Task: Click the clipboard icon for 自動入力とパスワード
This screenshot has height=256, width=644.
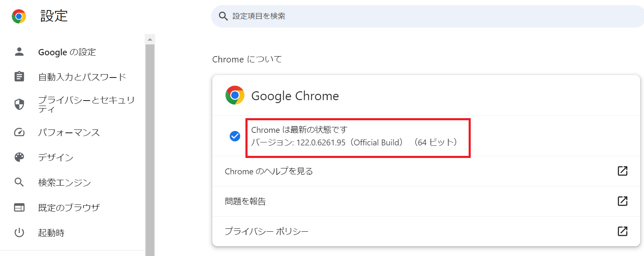Action: [19, 77]
